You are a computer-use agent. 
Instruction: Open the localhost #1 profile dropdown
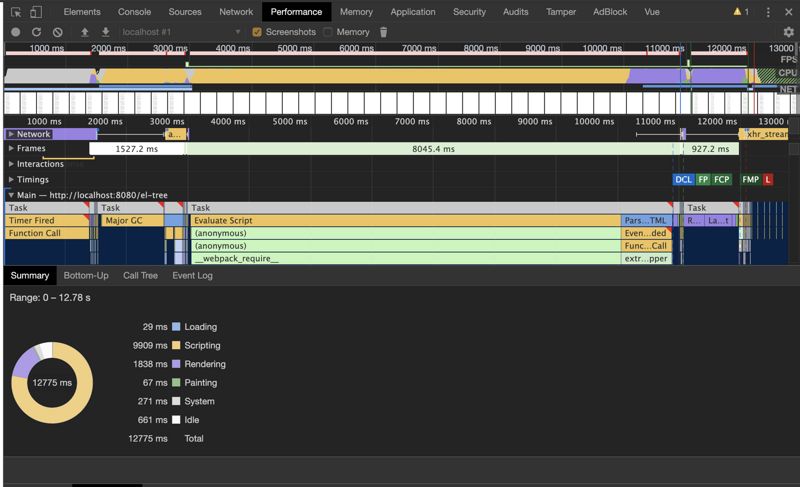click(180, 32)
